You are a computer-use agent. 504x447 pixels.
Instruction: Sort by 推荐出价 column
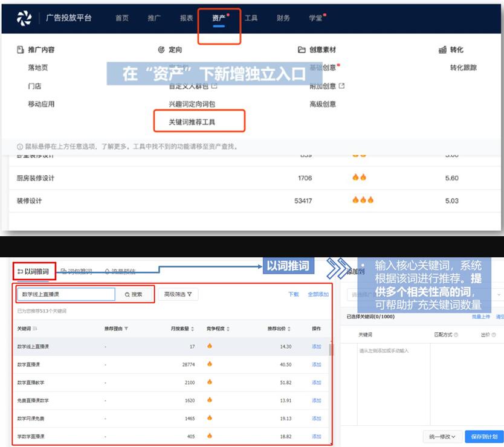coord(289,329)
